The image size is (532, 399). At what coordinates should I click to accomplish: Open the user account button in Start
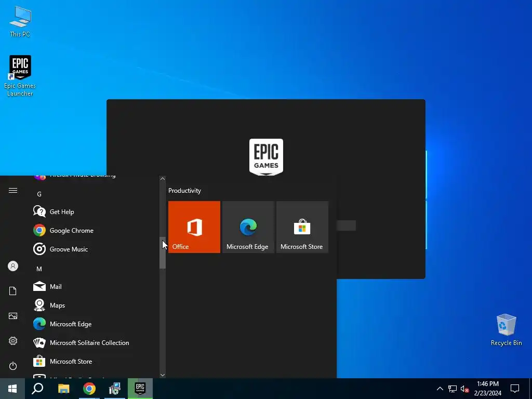[13, 266]
